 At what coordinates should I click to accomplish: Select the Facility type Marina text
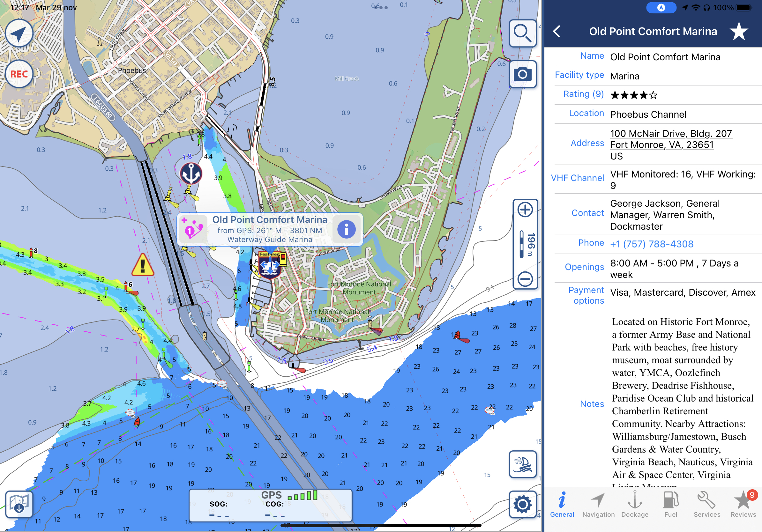click(x=624, y=76)
